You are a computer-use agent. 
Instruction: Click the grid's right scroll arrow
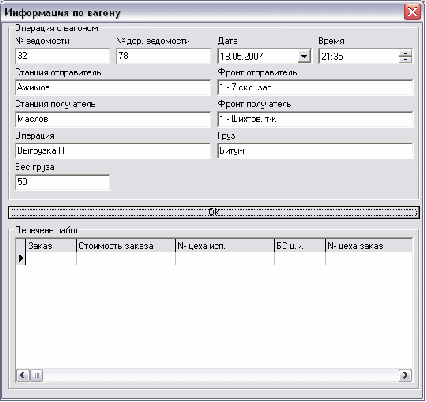(405, 375)
